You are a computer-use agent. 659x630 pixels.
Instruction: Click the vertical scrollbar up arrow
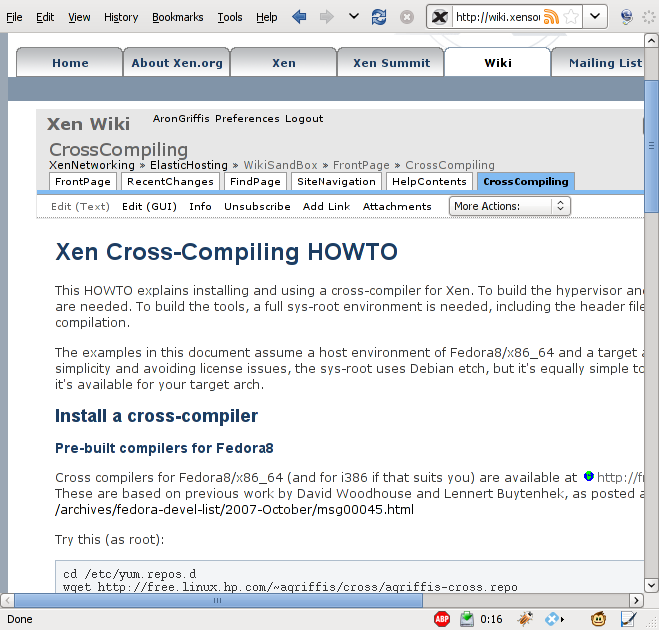[651, 41]
